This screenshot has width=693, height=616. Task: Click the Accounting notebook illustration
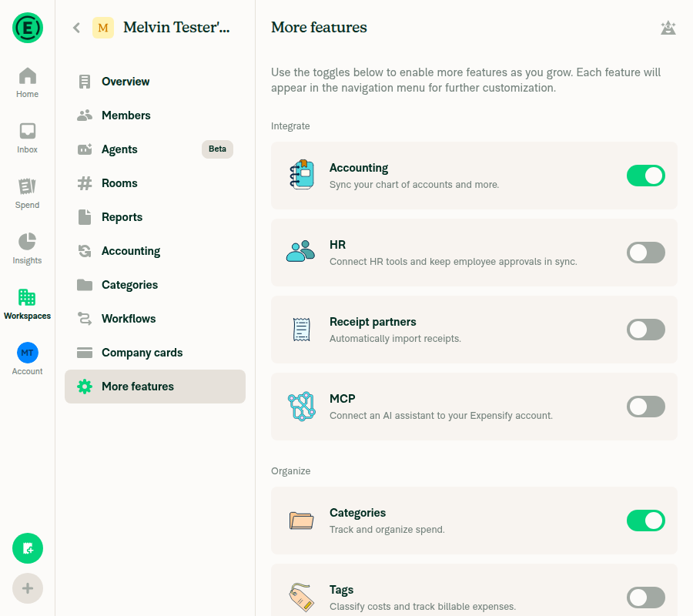[302, 175]
